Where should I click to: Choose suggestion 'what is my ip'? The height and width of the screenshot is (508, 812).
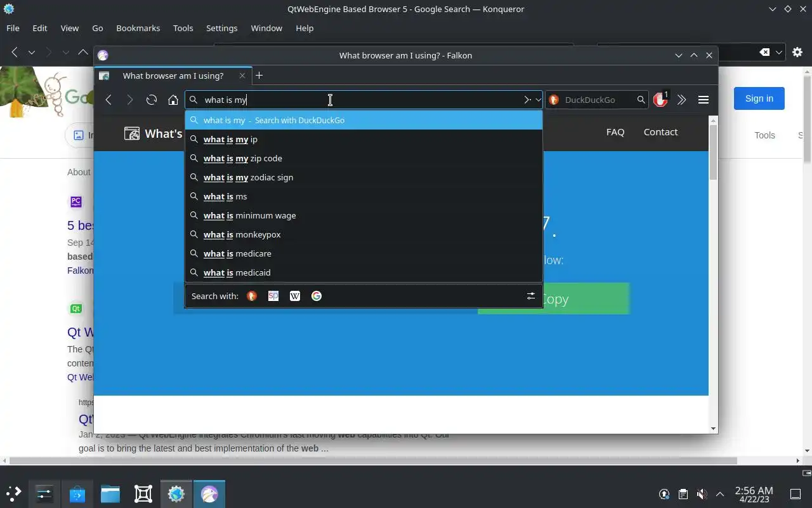(363, 139)
